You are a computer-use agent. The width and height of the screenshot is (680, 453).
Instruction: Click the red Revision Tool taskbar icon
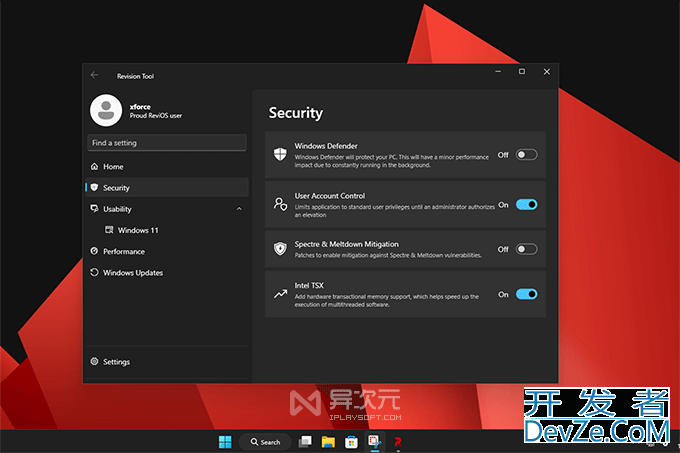(x=398, y=442)
